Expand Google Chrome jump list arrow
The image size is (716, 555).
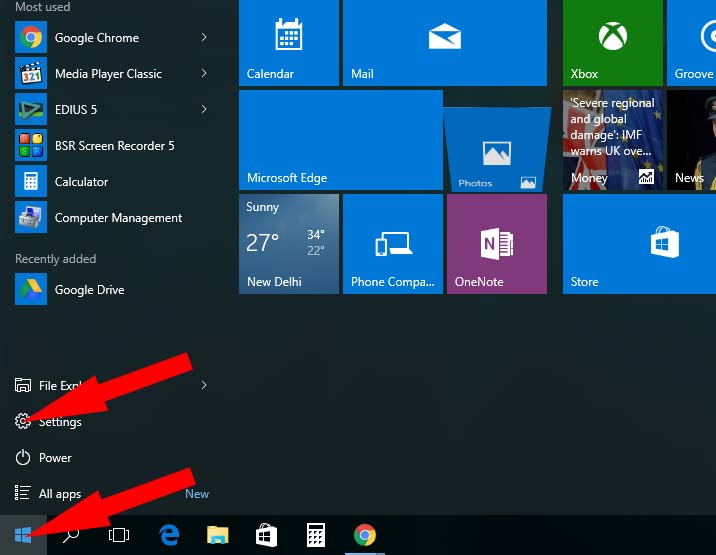[204, 37]
